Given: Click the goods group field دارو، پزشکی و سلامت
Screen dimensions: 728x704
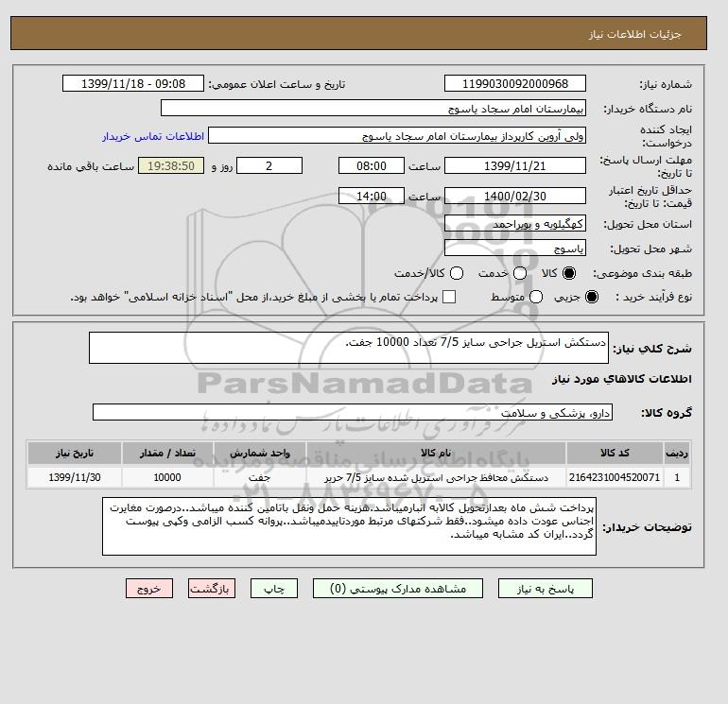Looking at the screenshot, I should [x=353, y=412].
